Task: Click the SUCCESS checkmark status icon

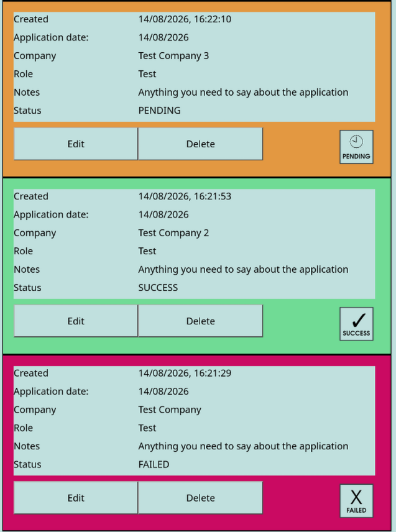Action: [x=356, y=324]
